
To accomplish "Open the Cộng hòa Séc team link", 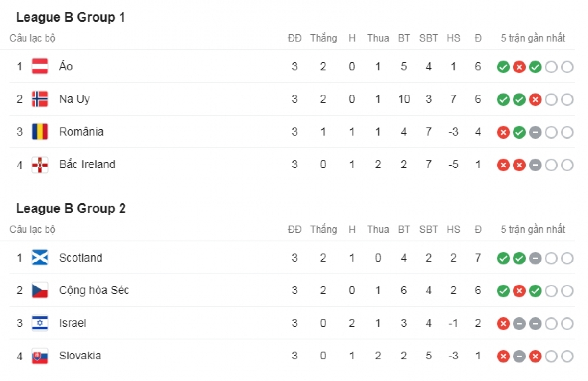I will point(94,290).
